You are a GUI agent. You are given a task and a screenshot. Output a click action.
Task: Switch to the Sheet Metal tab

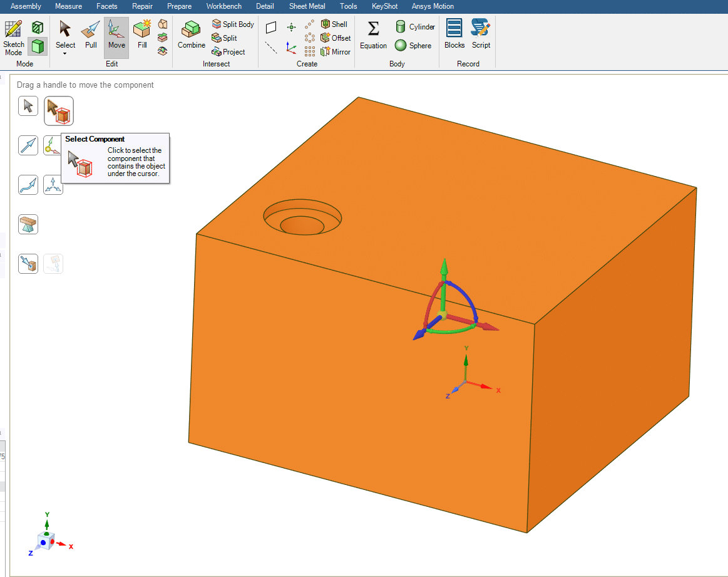coord(307,6)
